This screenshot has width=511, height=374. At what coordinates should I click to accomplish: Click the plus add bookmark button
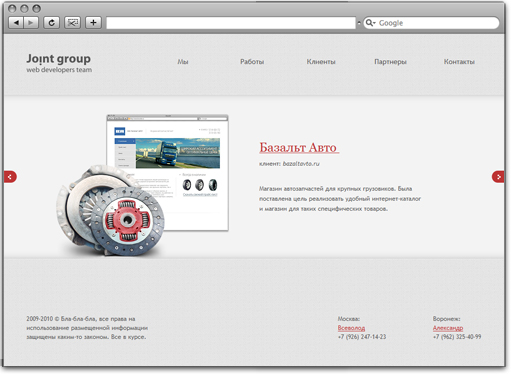[93, 23]
